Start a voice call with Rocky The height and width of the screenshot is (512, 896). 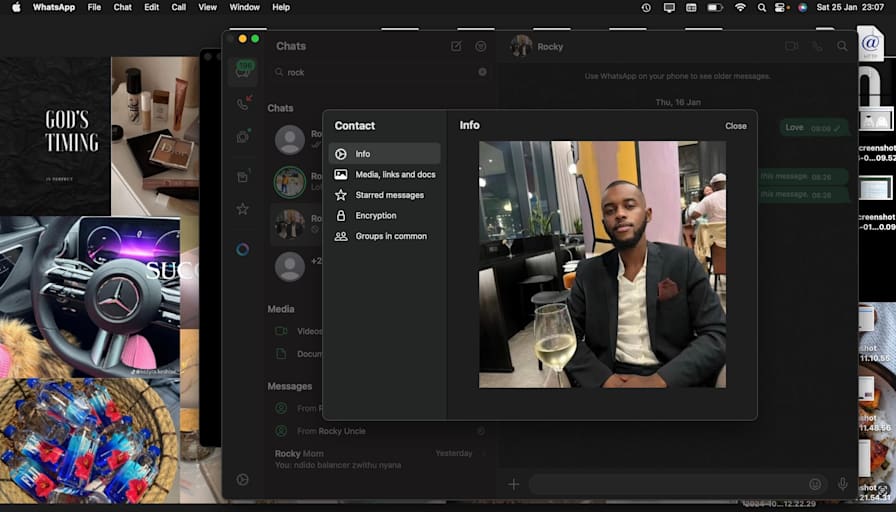(818, 46)
